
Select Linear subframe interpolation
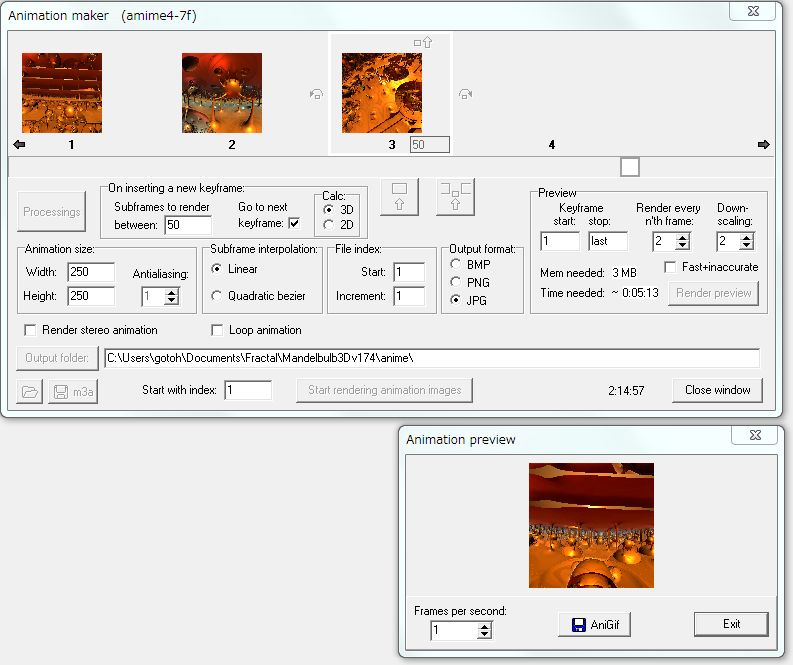[x=216, y=269]
